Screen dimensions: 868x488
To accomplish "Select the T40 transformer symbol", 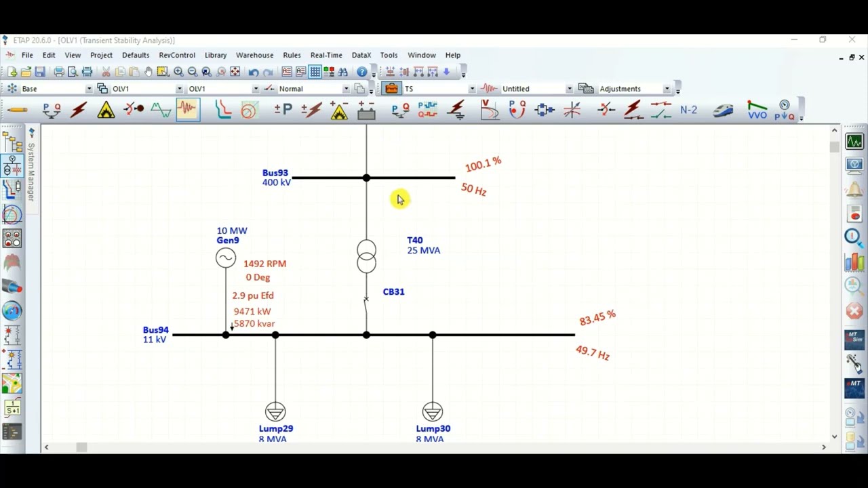I will click(366, 256).
